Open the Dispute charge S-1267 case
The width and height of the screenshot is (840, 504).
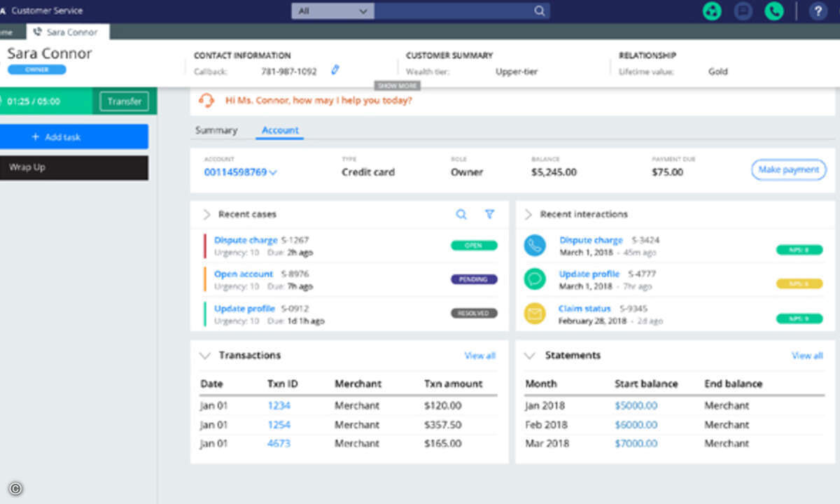pyautogui.click(x=246, y=240)
